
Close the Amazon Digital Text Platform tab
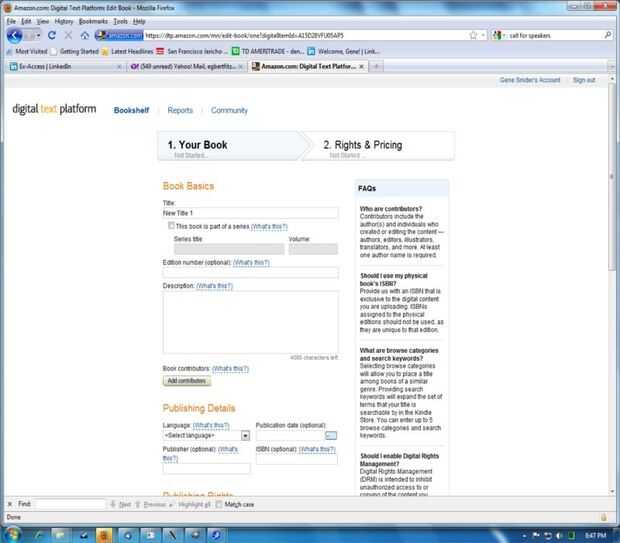coord(361,66)
